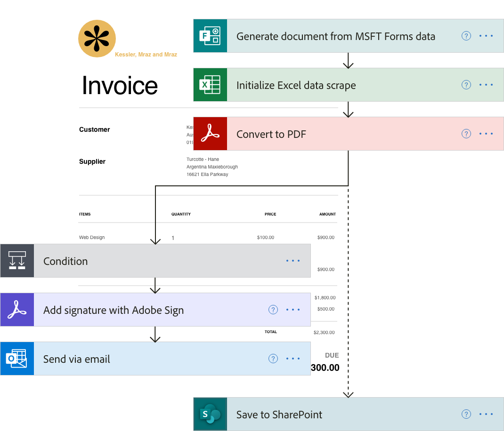
Task: Click the yellow company logo on invoice
Action: pyautogui.click(x=97, y=39)
